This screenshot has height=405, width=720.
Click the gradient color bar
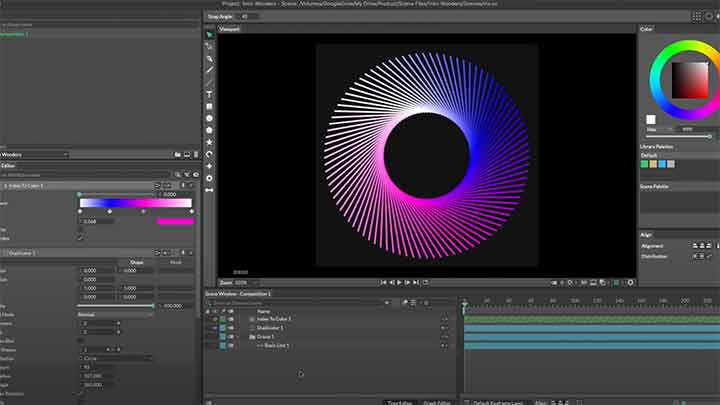click(136, 203)
